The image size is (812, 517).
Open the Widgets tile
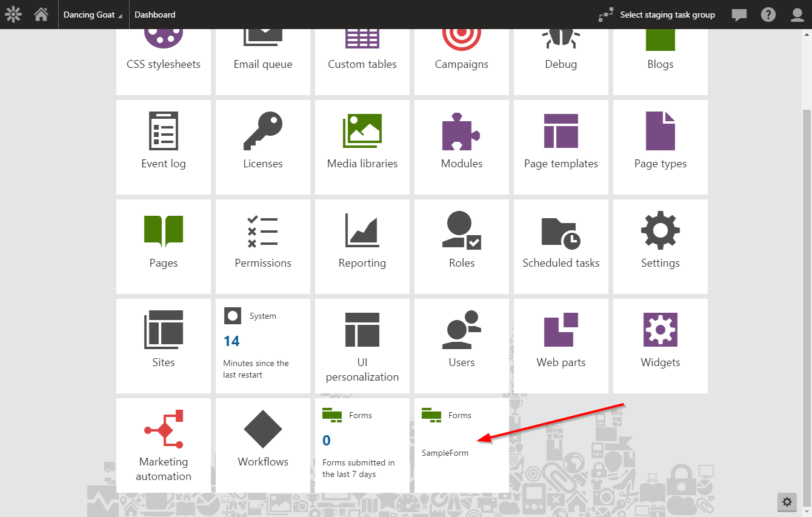(661, 345)
